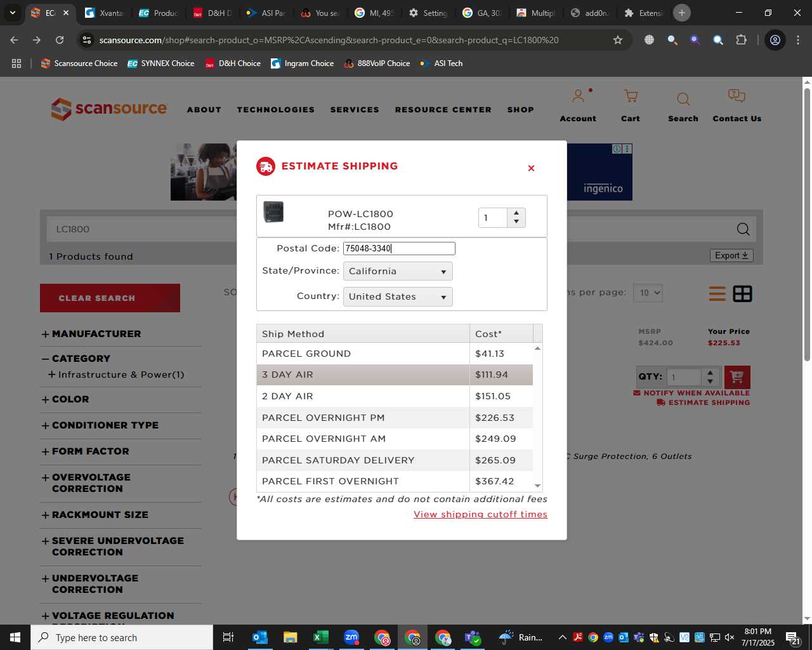This screenshot has width=812, height=650.
Task: Click the red add-to-cart button
Action: pos(737,377)
